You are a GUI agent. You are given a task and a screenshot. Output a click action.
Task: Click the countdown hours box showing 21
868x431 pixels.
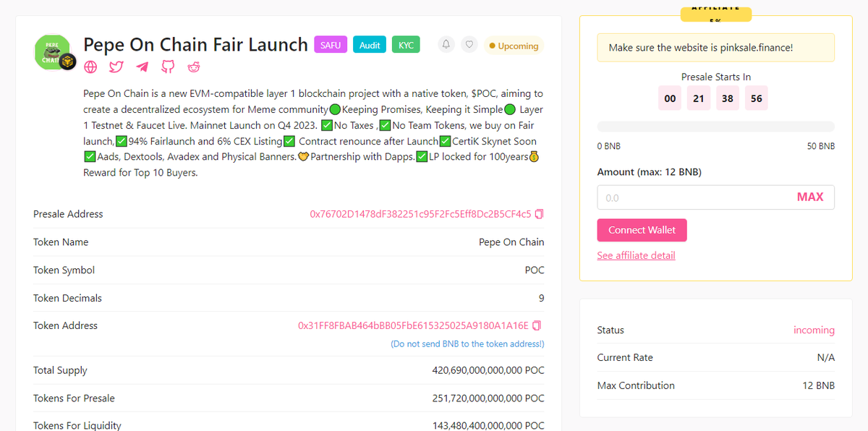[699, 98]
